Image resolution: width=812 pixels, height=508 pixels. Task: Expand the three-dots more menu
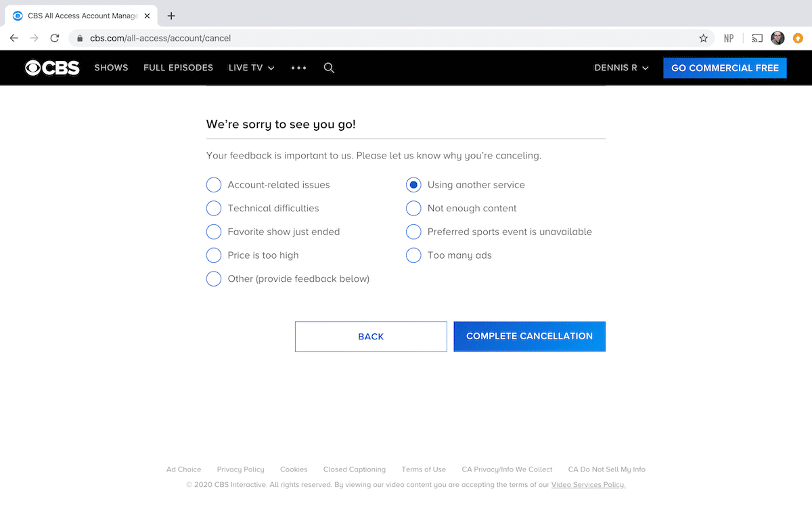[298, 68]
